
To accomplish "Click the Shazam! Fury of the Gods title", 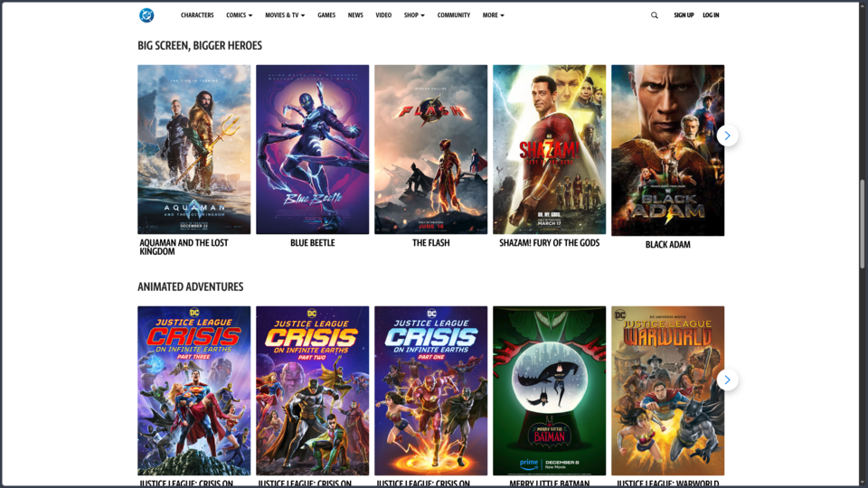I will click(x=549, y=243).
